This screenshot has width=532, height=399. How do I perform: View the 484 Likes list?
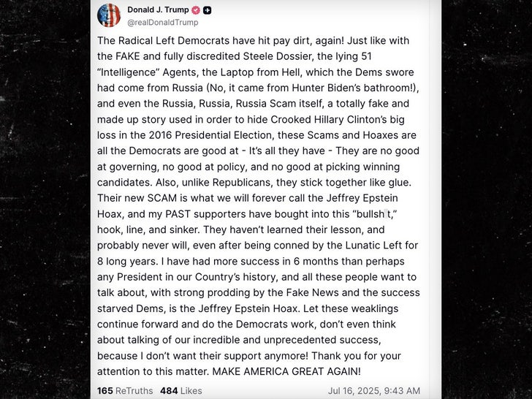point(180,391)
